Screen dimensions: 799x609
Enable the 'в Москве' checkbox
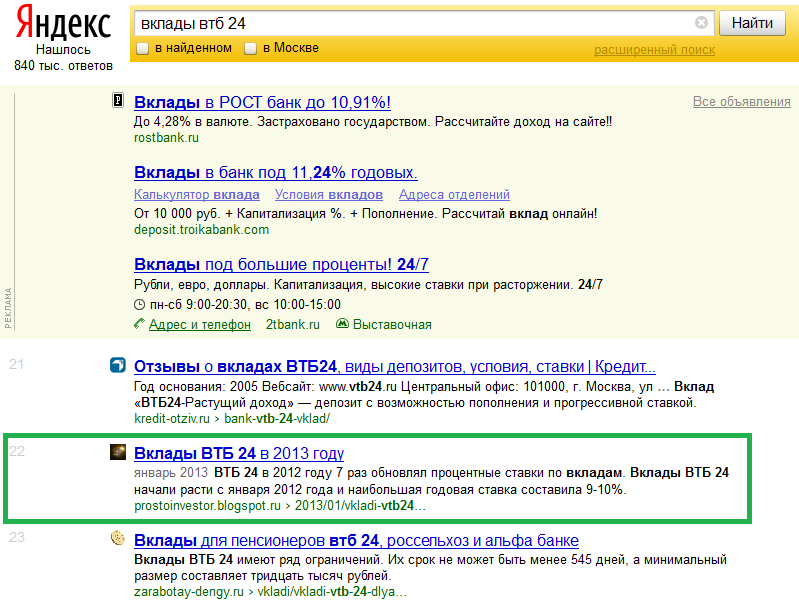250,48
